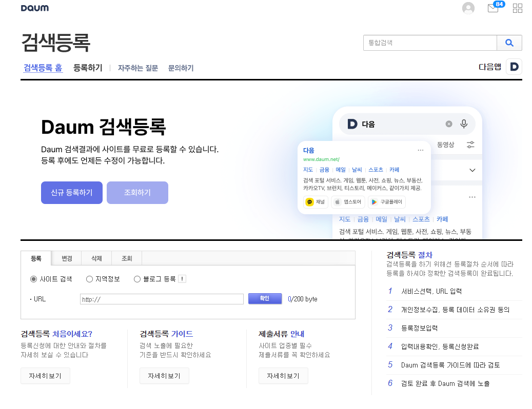Click 자세히보기 under 제출서류 안내

(x=283, y=376)
